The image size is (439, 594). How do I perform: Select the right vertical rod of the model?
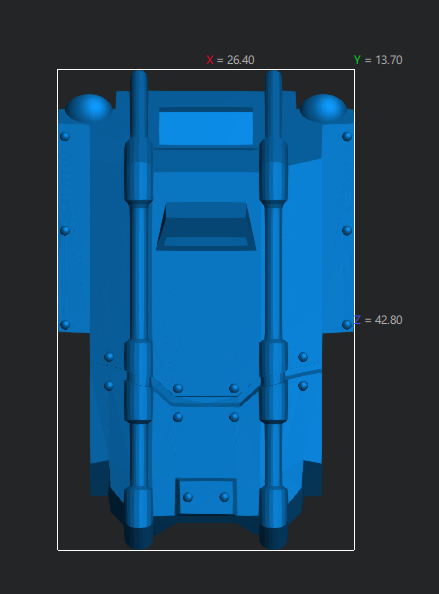point(273,309)
